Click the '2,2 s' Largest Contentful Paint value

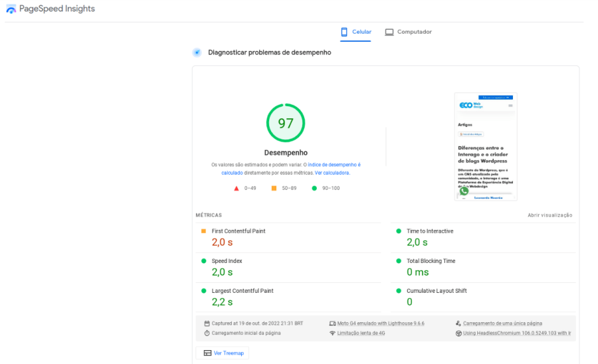tap(223, 302)
